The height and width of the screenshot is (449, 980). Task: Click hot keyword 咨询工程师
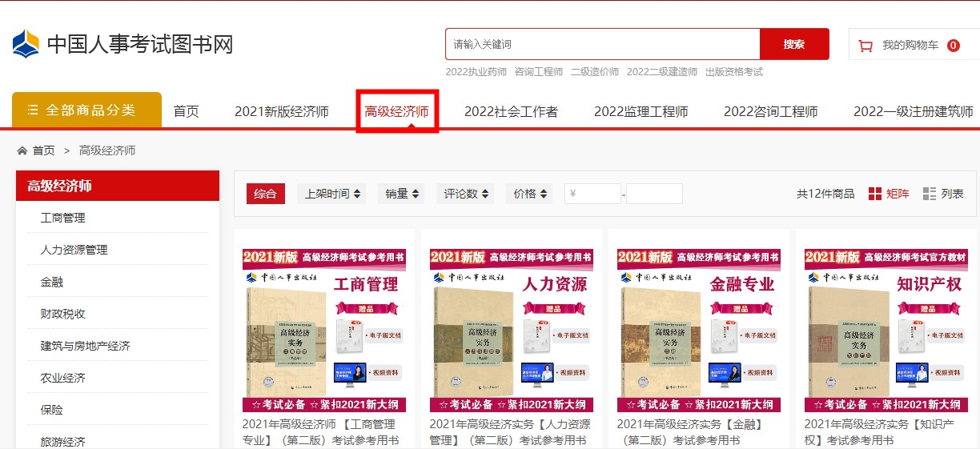pos(539,72)
